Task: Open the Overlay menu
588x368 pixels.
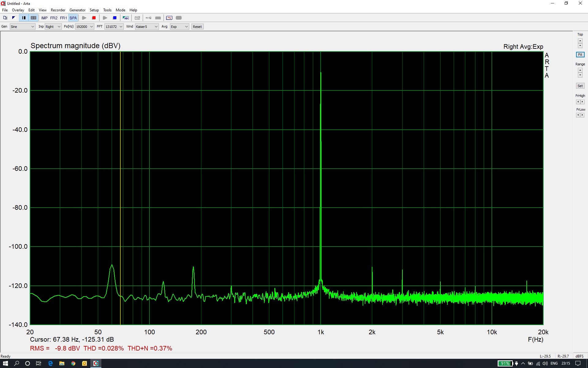Action: click(18, 10)
